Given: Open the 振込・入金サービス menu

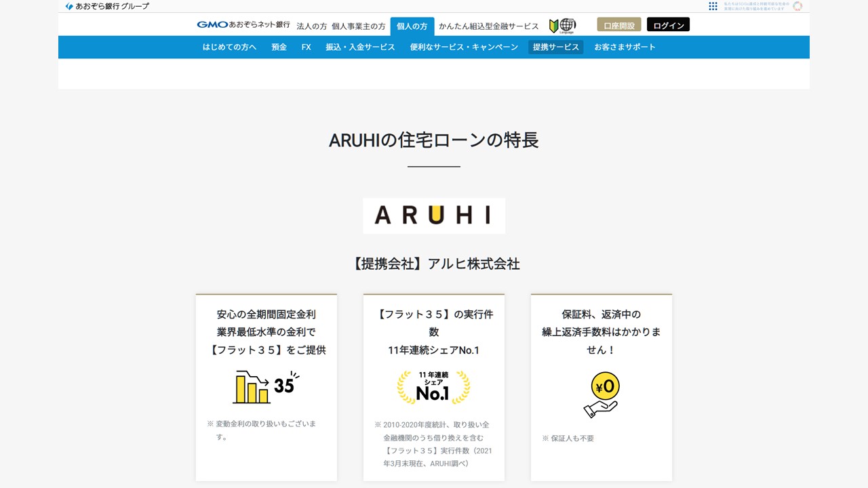Looking at the screenshot, I should (x=360, y=47).
